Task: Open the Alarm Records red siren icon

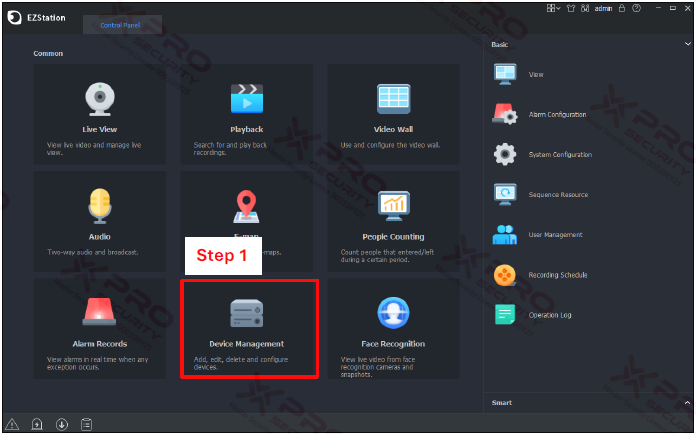Action: tap(99, 312)
